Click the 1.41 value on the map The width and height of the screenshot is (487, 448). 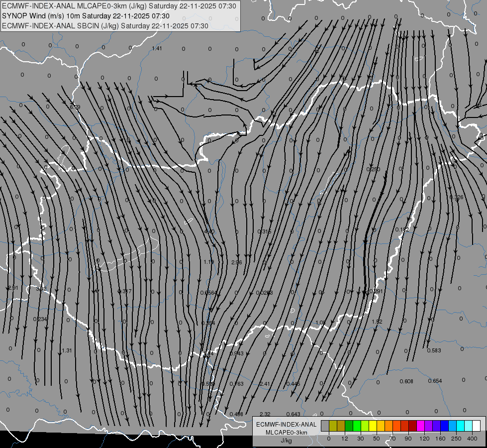157,48
